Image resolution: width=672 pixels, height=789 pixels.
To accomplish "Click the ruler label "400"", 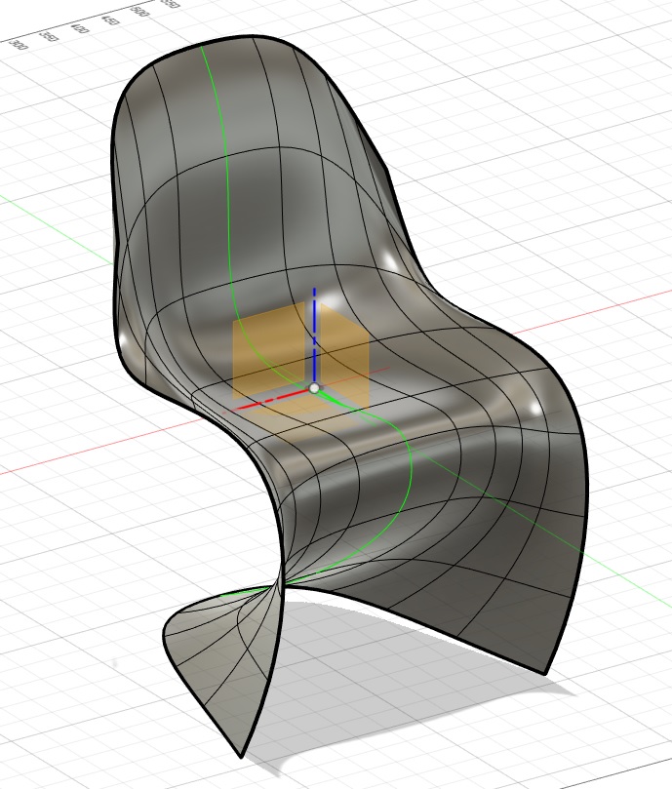I will (x=80, y=27).
